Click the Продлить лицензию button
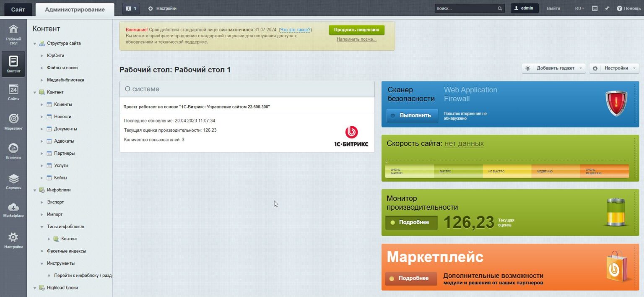The width and height of the screenshot is (644, 297). click(x=356, y=30)
